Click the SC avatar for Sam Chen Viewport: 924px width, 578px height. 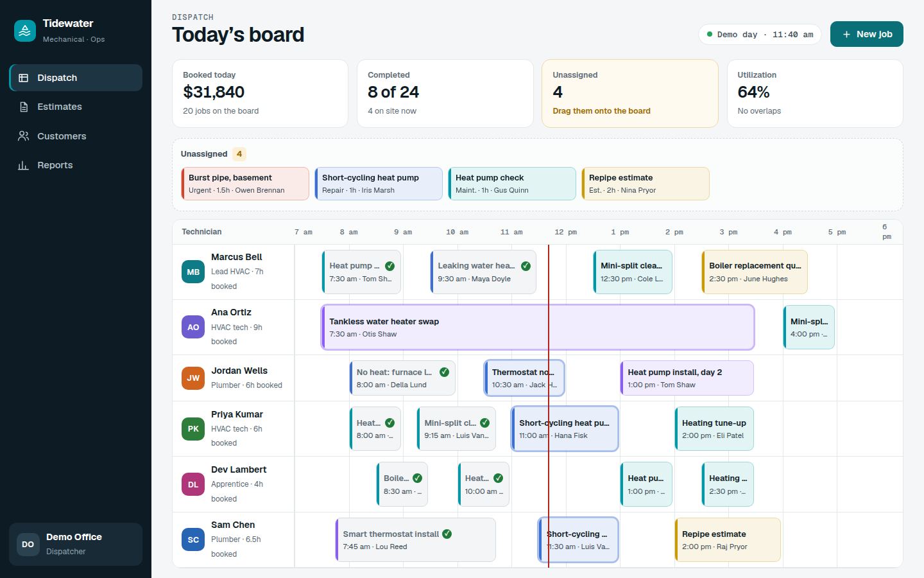pyautogui.click(x=193, y=539)
